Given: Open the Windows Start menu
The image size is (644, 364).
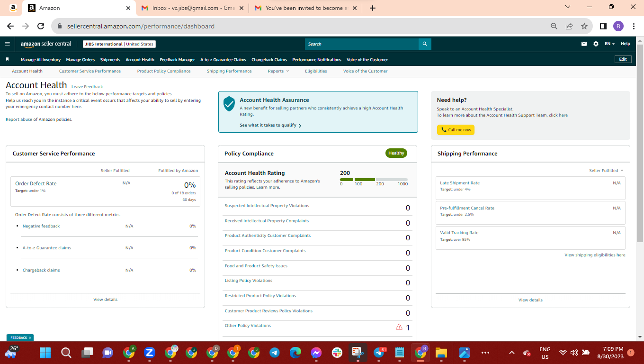Looking at the screenshot, I should 45,353.
